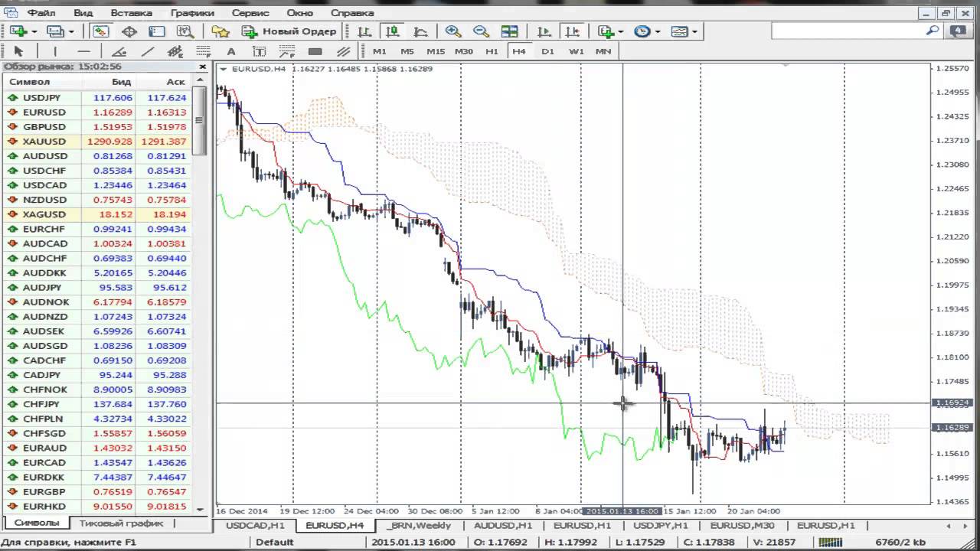Toggle chart auto-scroll button

[544, 31]
